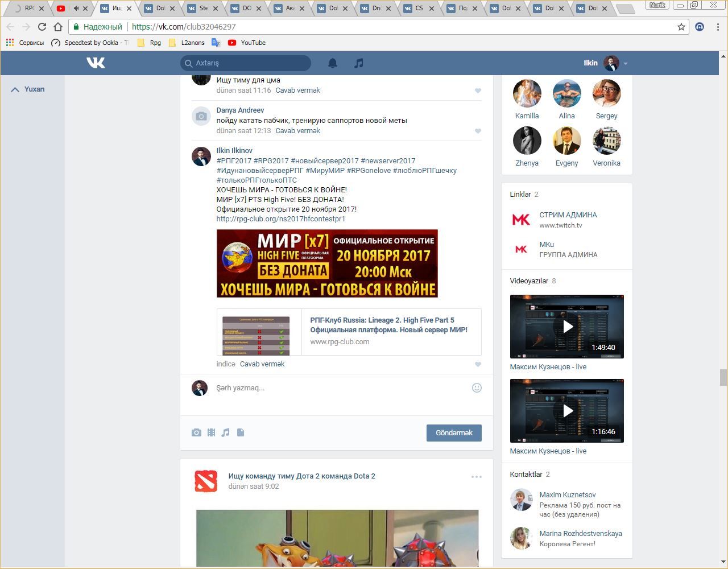Reload the page in Chrome
This screenshot has width=728, height=569.
coord(42,27)
